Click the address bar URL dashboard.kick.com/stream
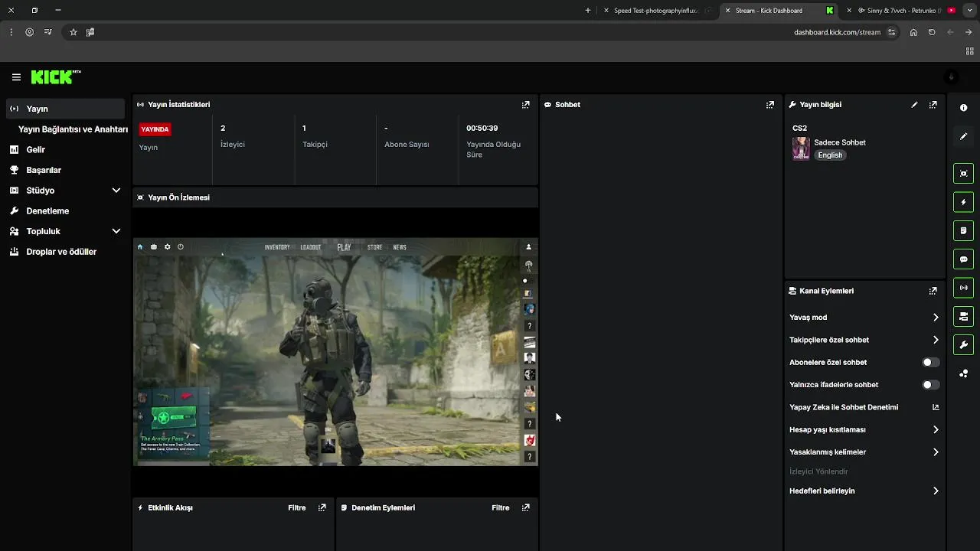 [x=837, y=32]
